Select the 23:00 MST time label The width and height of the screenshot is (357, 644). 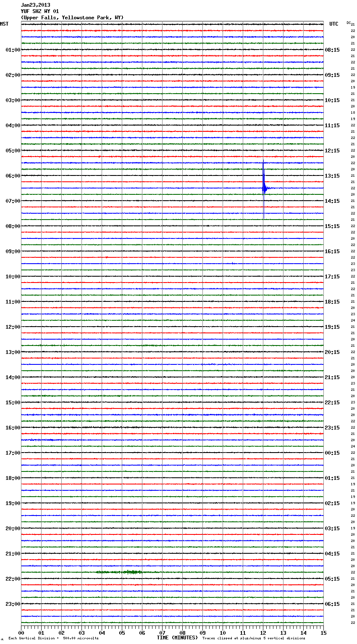pyautogui.click(x=13, y=604)
